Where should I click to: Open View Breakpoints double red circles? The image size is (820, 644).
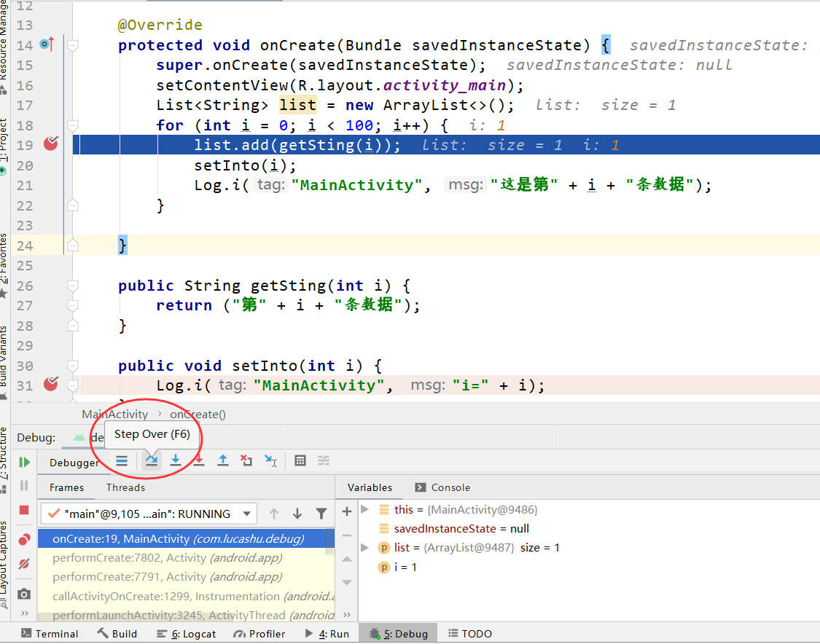[x=24, y=539]
